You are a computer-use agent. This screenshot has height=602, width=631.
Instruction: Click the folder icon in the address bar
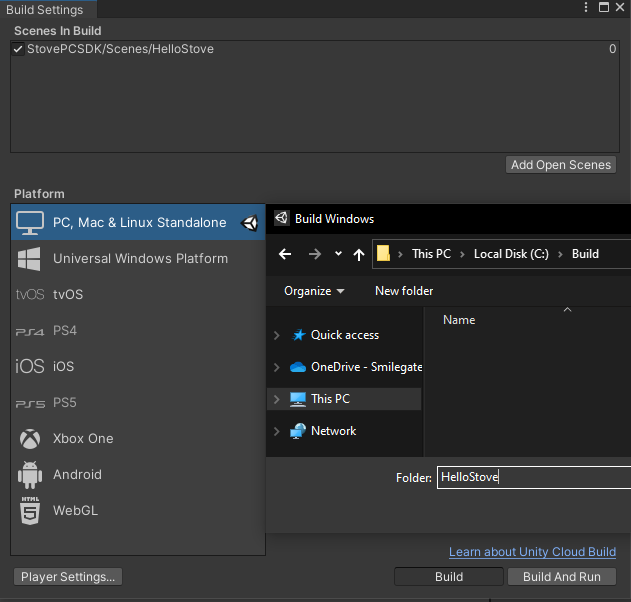tap(383, 254)
